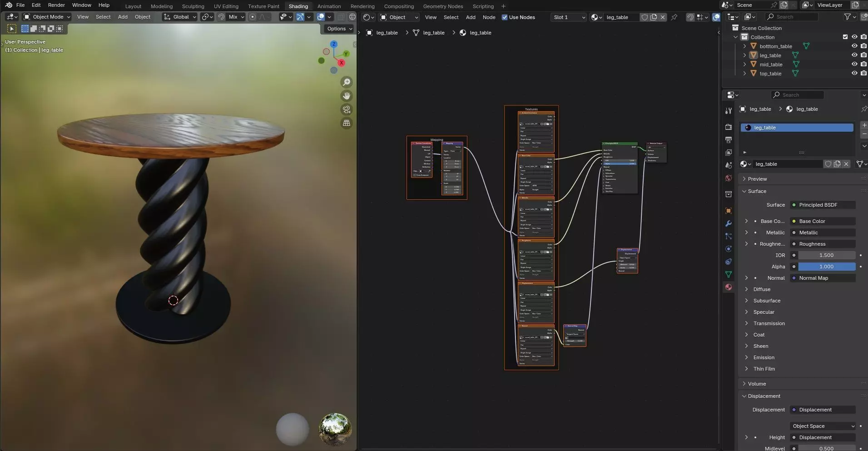Click Z axis on navigation gizmo
Image resolution: width=868 pixels, height=451 pixels.
pos(334,44)
